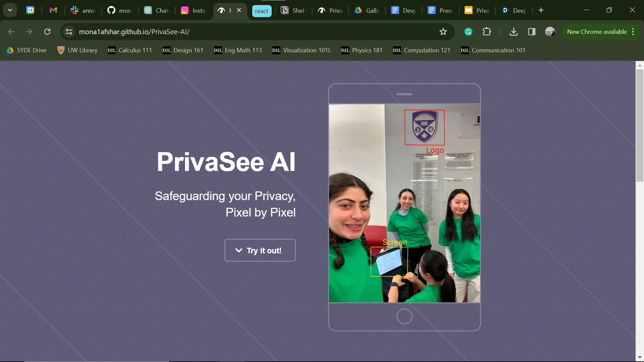This screenshot has height=362, width=644.
Task: Switch to the Gmail tab
Action: point(53,10)
